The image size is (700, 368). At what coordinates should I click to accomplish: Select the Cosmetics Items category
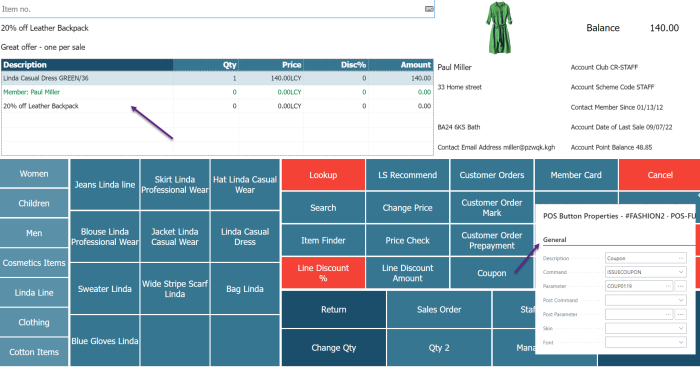[x=34, y=263]
